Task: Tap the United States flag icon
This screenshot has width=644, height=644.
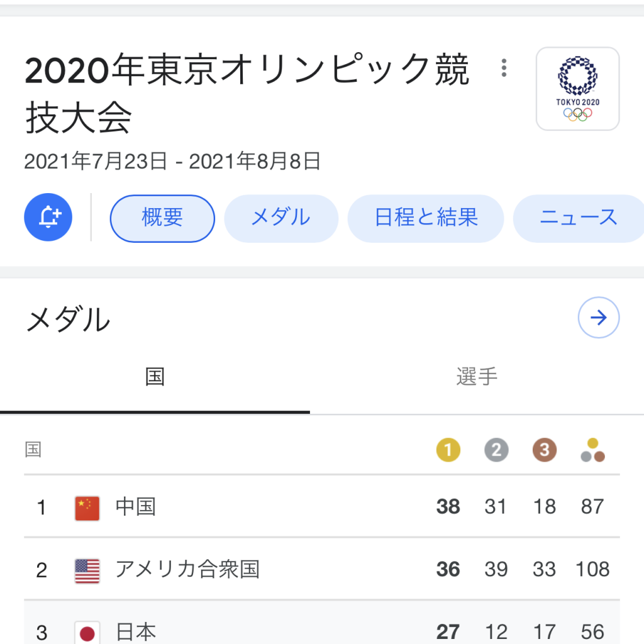Action: (x=87, y=571)
